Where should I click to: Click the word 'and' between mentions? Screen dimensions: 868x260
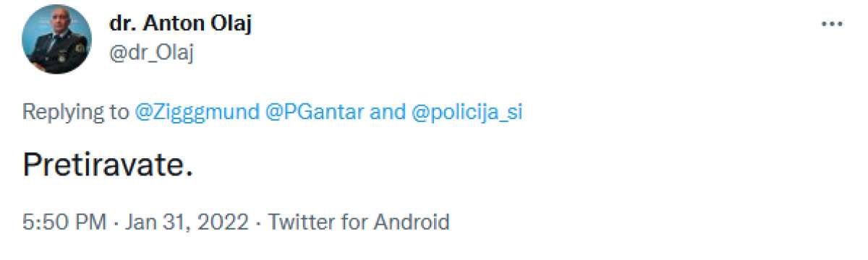tap(388, 113)
